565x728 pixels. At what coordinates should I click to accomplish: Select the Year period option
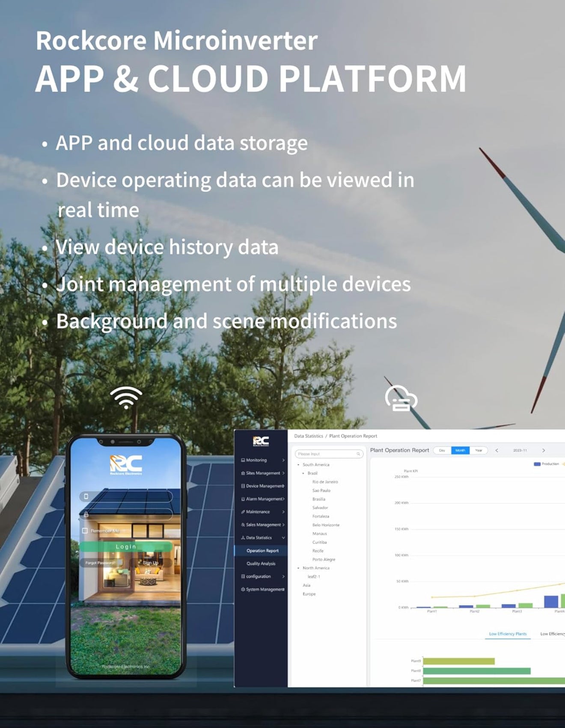click(479, 451)
